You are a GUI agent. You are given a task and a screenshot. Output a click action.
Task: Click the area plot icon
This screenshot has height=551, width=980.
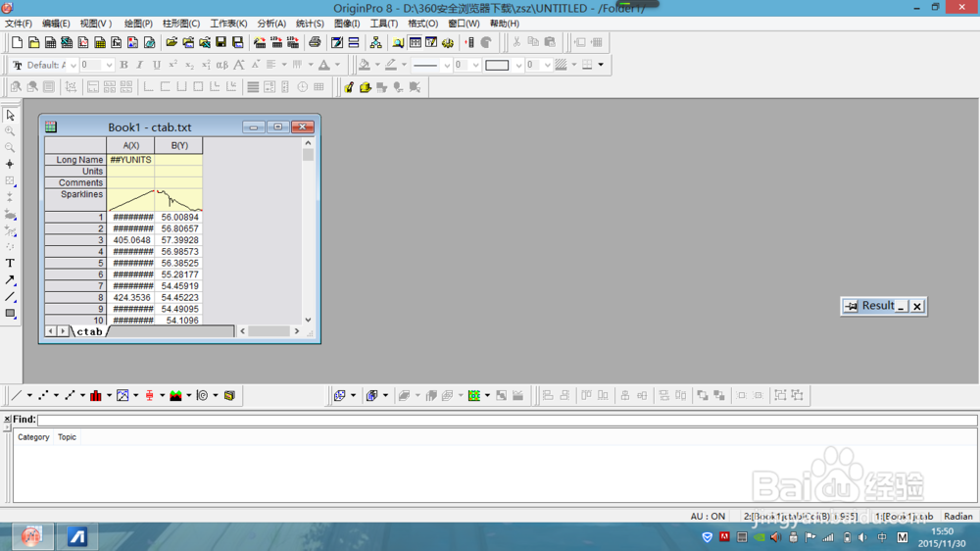[175, 395]
